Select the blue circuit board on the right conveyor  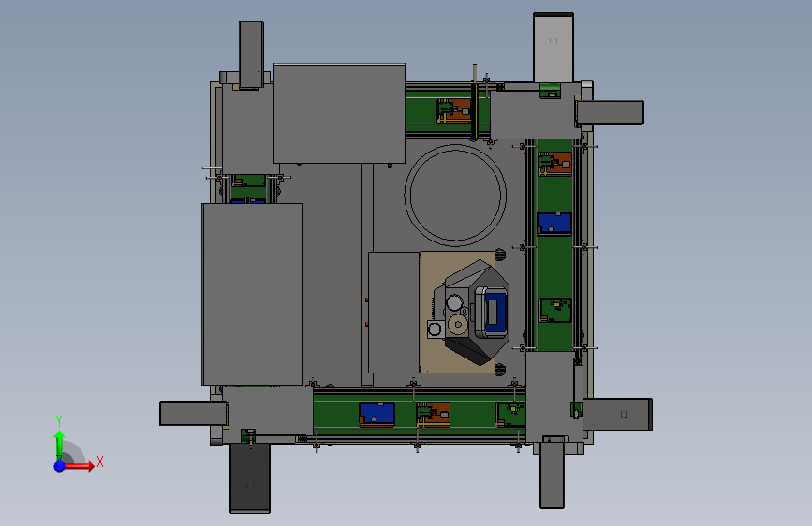554,223
